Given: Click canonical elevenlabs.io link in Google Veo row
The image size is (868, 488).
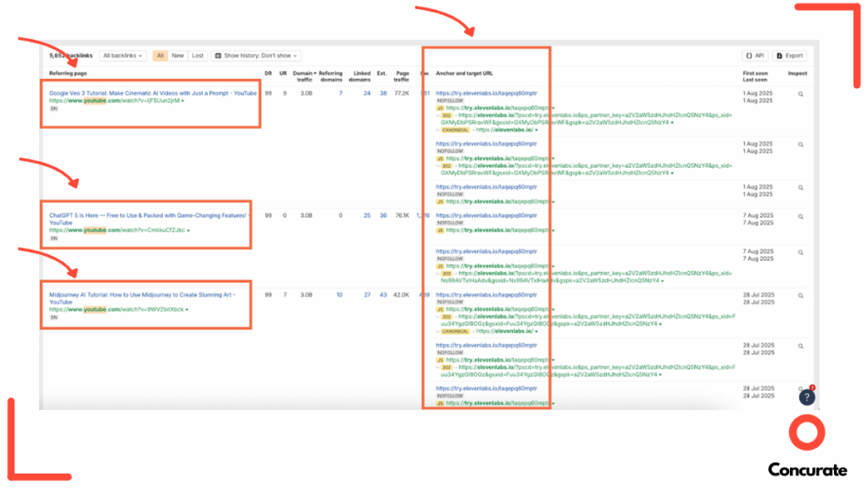Looking at the screenshot, I should [504, 130].
